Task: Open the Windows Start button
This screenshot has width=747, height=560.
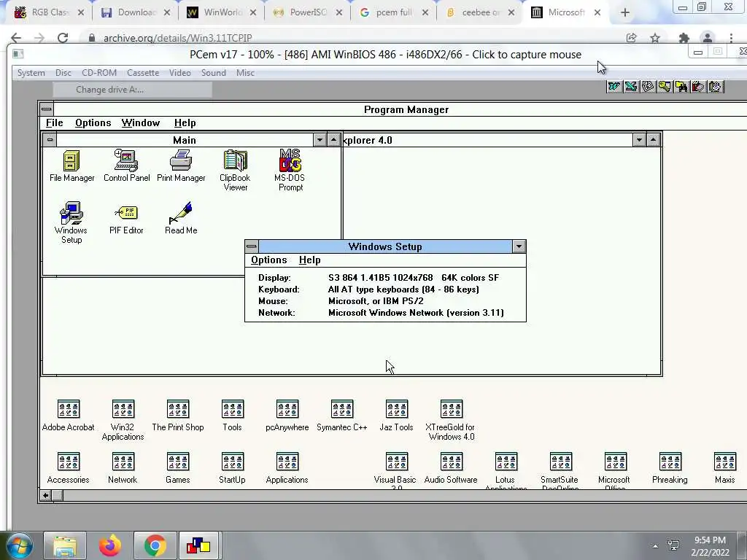Action: click(x=20, y=545)
